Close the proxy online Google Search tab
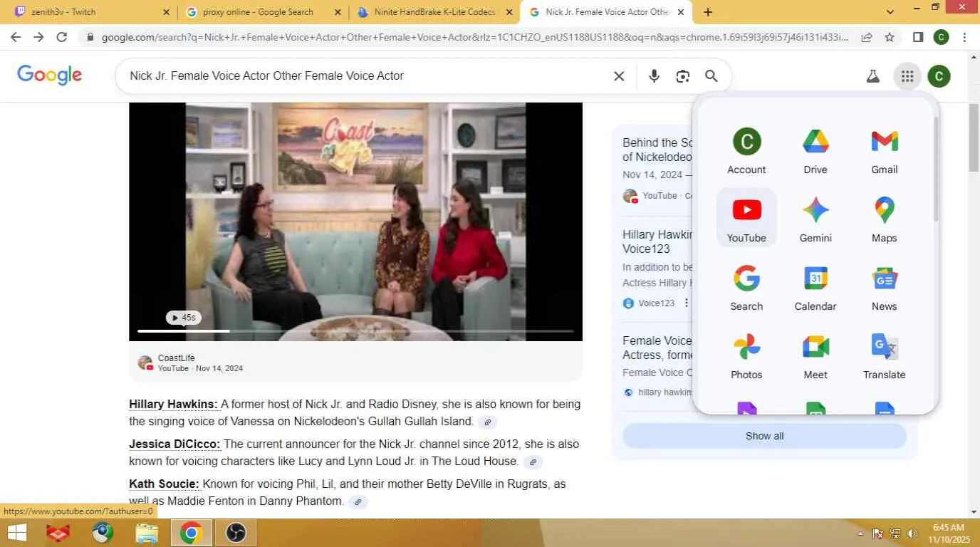This screenshot has width=980, height=547. (x=338, y=12)
